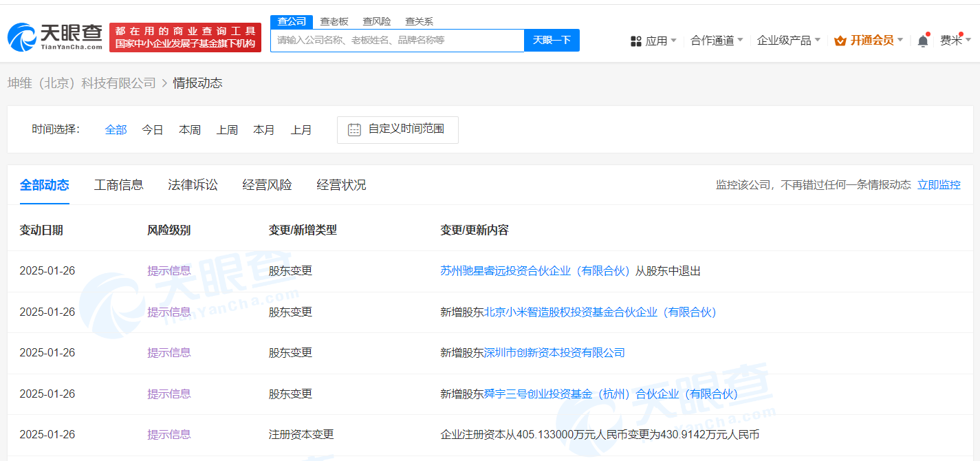Go to 坤维（北京）科技有限公司 breadcrumb

pos(82,83)
